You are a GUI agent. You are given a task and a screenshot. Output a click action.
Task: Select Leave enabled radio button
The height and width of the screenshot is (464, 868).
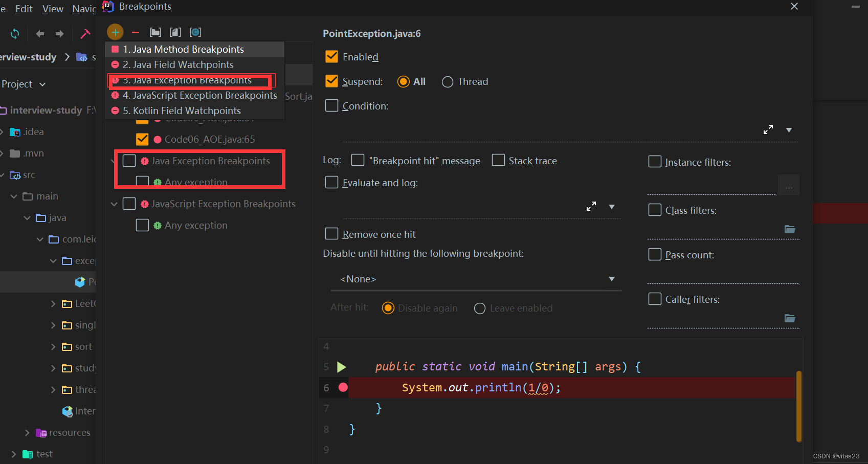pos(480,308)
